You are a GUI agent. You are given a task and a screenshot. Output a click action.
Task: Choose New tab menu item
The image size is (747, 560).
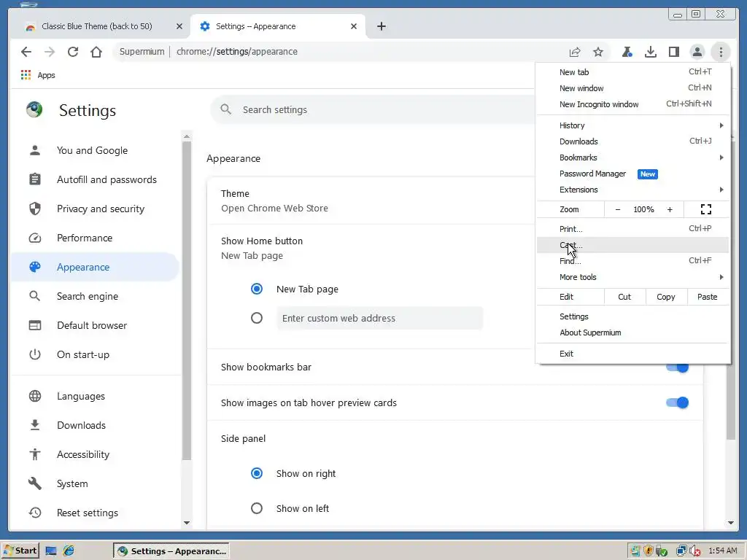632,72
